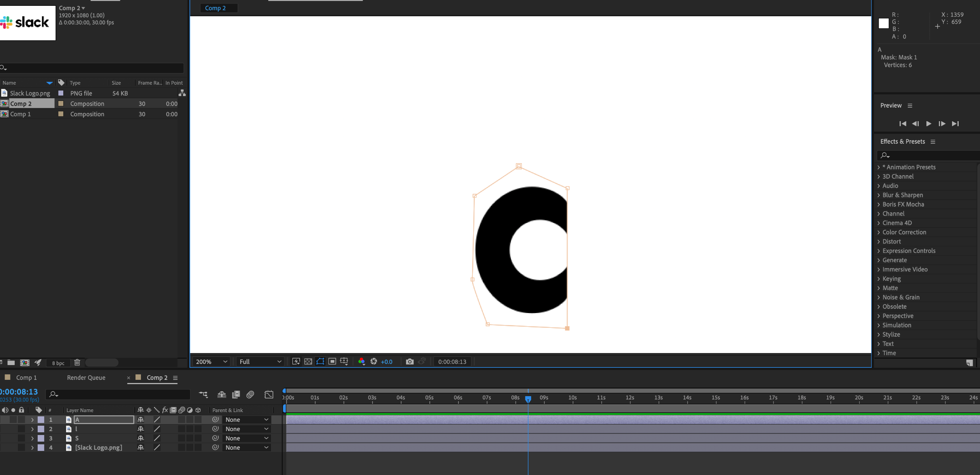This screenshot has width=980, height=475.
Task: Open the parent dropdown for Slack Logo.png layer
Action: (x=247, y=447)
